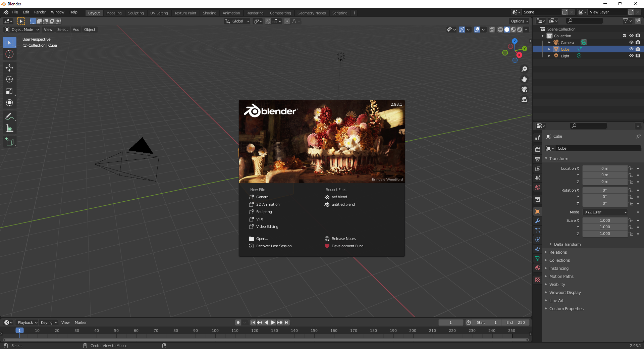Open the Render menu

[40, 12]
